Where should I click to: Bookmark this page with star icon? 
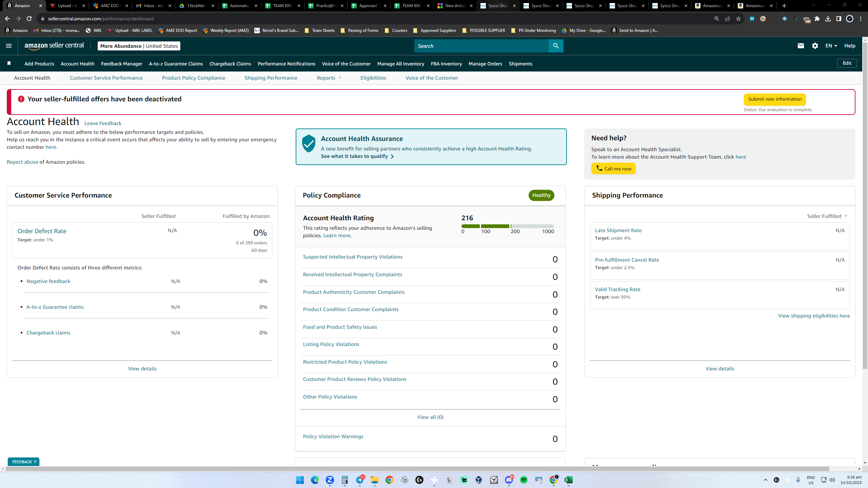tap(738, 19)
